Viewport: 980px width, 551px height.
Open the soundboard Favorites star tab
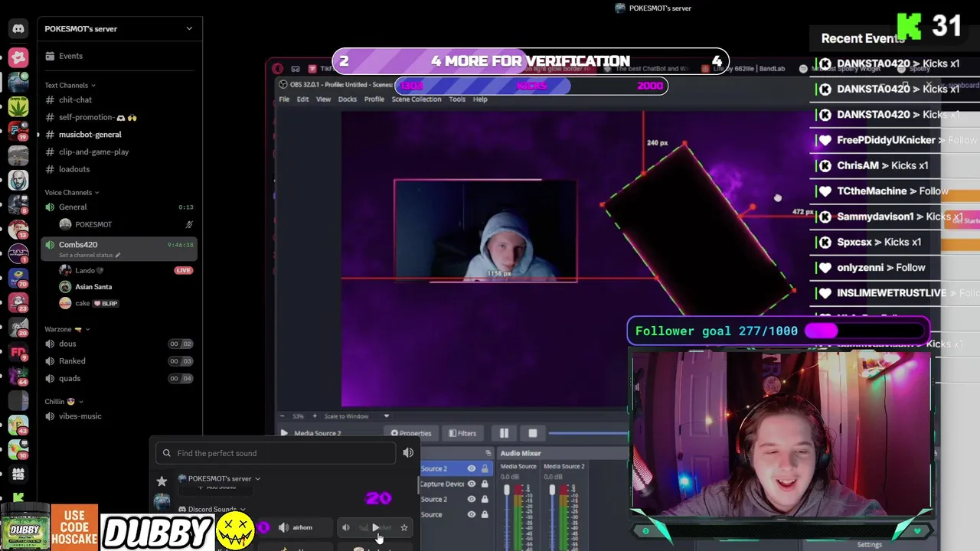coord(162,481)
